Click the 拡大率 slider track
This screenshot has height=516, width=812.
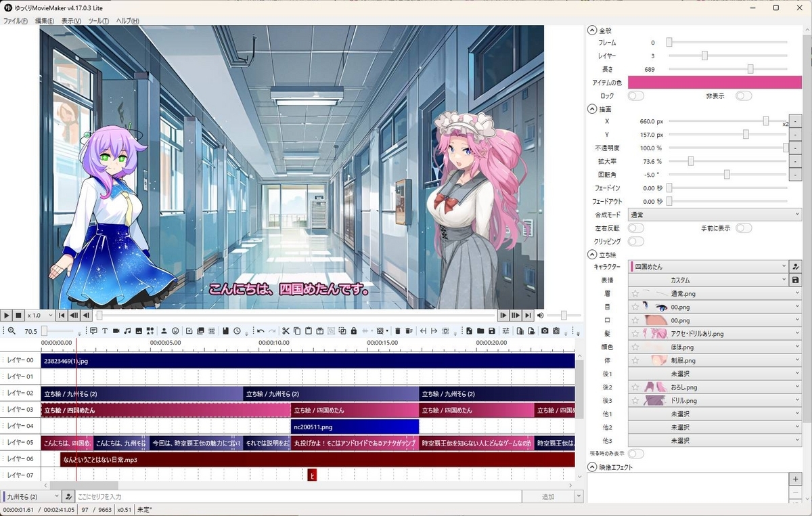pos(727,161)
